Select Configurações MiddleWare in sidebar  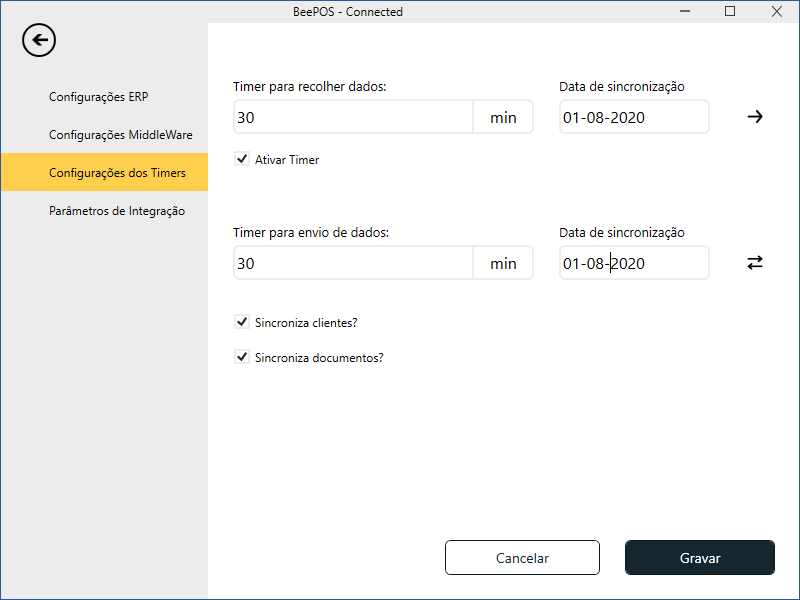tap(120, 135)
